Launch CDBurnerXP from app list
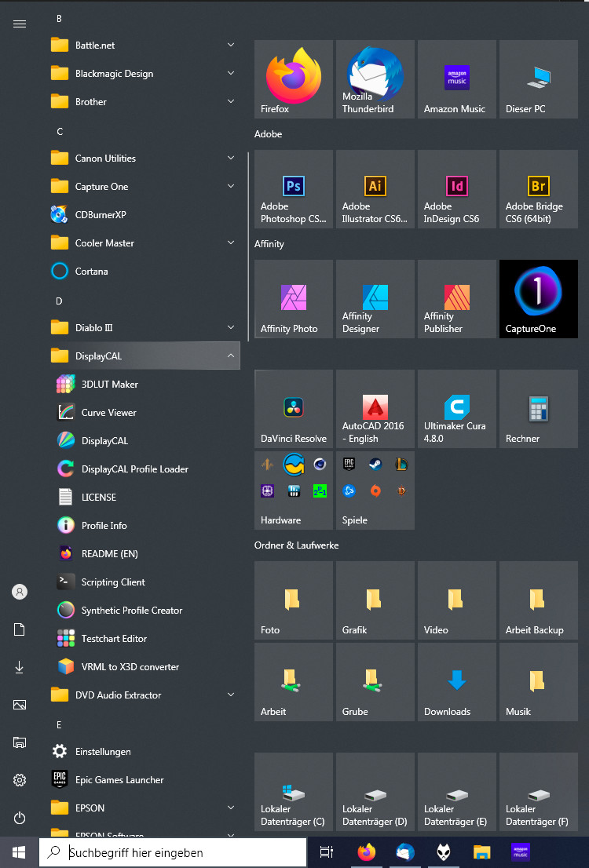 coord(145,214)
